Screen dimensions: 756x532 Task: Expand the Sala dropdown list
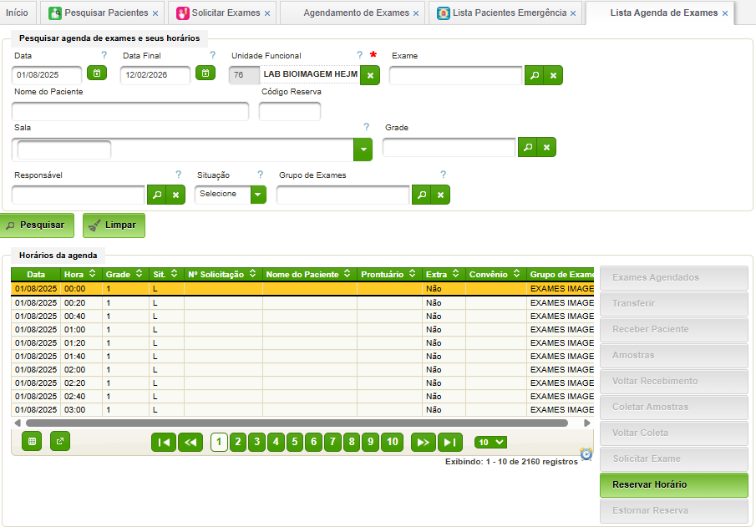363,149
